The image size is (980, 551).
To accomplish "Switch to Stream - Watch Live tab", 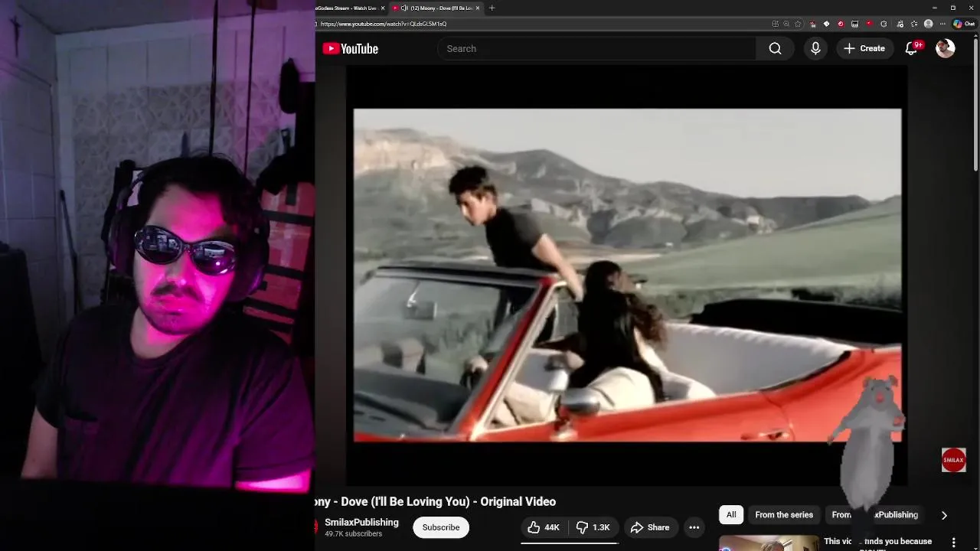I will pyautogui.click(x=346, y=8).
